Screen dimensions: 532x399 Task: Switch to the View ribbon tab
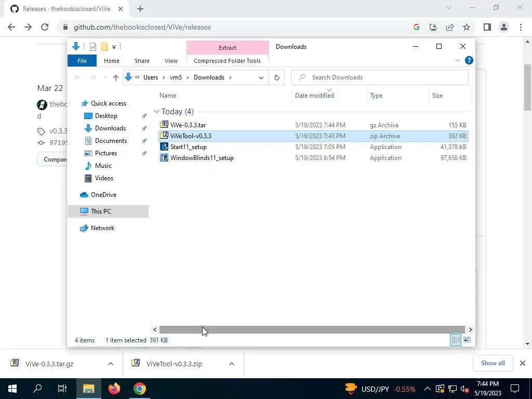coord(171,61)
